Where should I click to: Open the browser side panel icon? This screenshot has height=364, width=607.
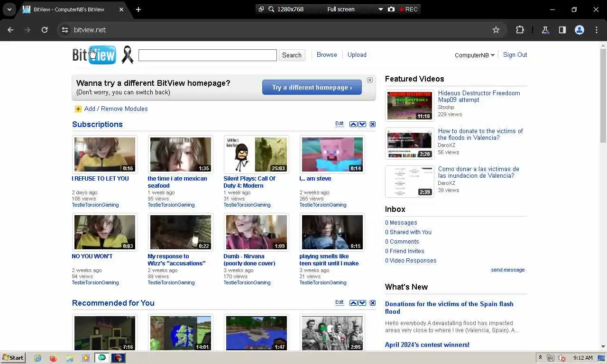pos(562,30)
